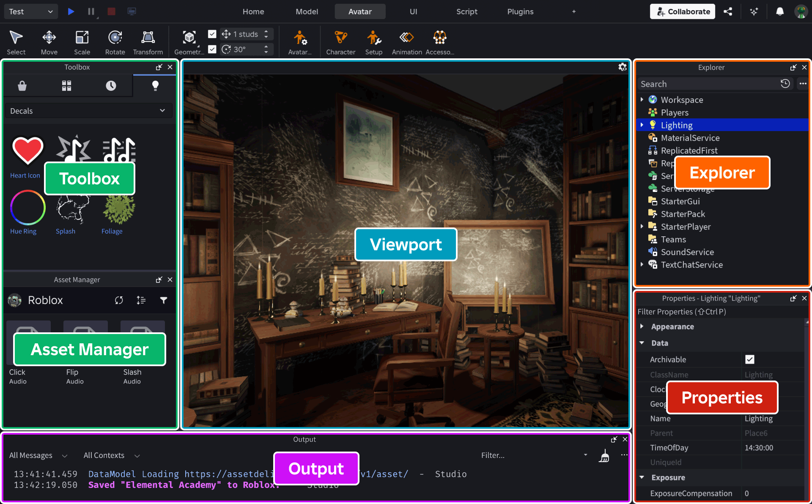Select the Move tool

coord(49,41)
